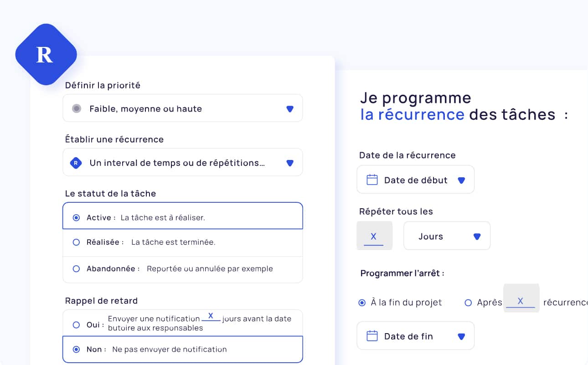588x365 pixels.
Task: Click the calendar icon beside Date de fin
Action: pyautogui.click(x=372, y=336)
